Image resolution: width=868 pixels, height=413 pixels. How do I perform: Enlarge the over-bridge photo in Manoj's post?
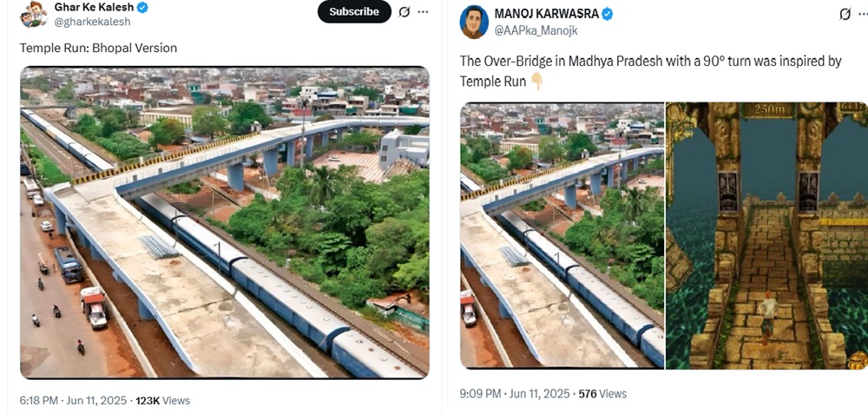click(x=561, y=234)
